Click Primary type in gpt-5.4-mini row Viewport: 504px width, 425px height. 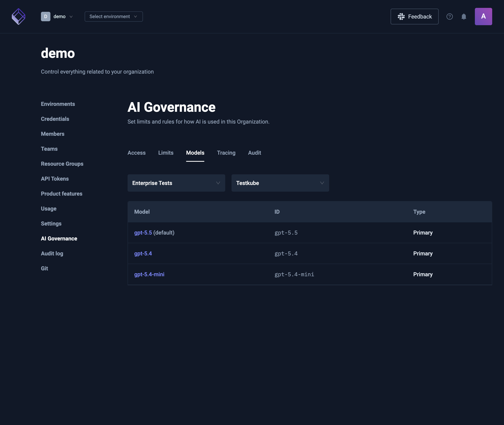423,274
